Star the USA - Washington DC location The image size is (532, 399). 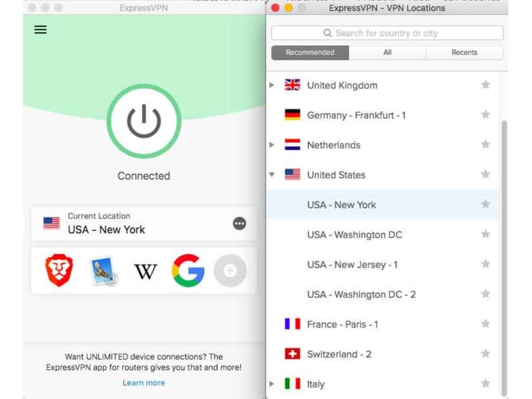[x=486, y=234]
